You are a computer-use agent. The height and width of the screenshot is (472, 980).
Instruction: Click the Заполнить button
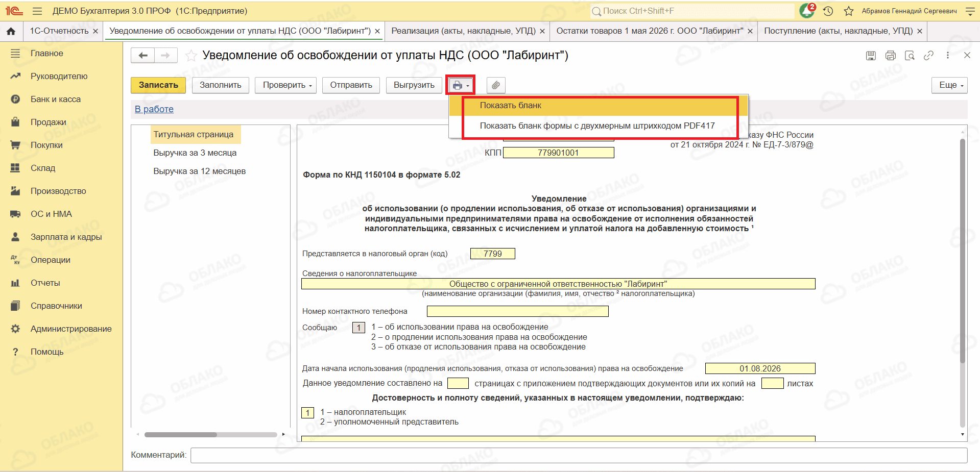pyautogui.click(x=221, y=85)
